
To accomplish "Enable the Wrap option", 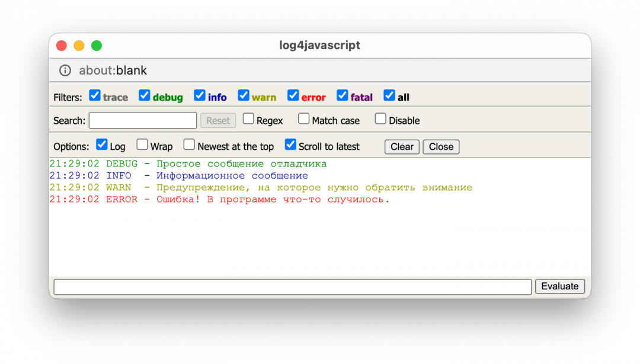I will [x=142, y=144].
